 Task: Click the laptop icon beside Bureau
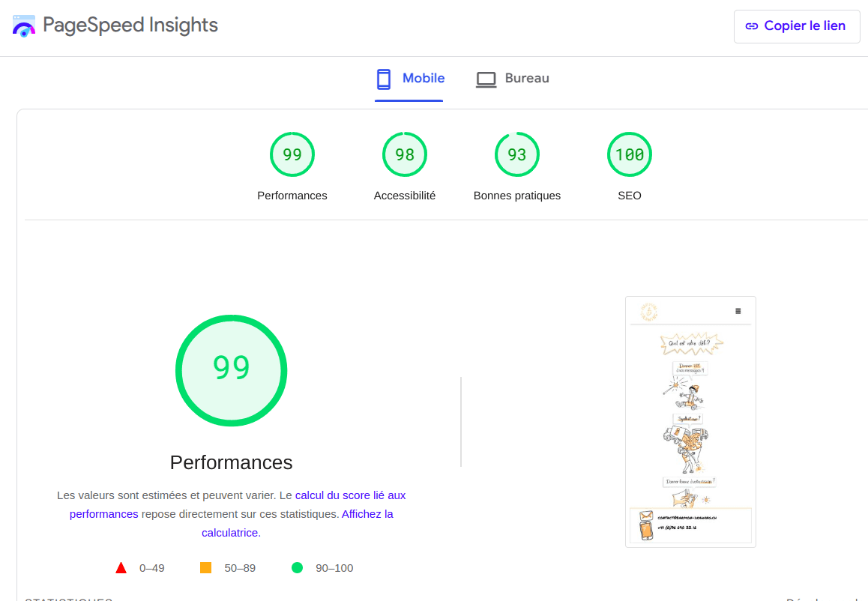[486, 79]
